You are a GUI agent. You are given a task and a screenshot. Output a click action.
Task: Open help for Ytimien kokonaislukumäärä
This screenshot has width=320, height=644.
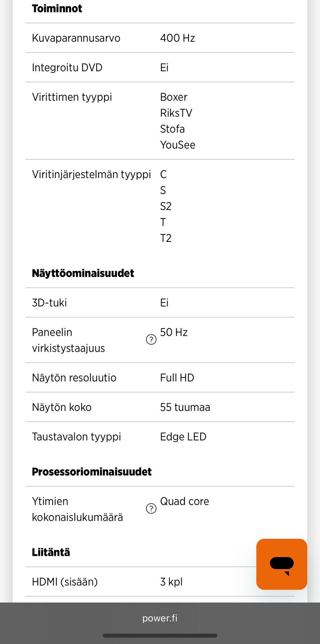(x=151, y=509)
